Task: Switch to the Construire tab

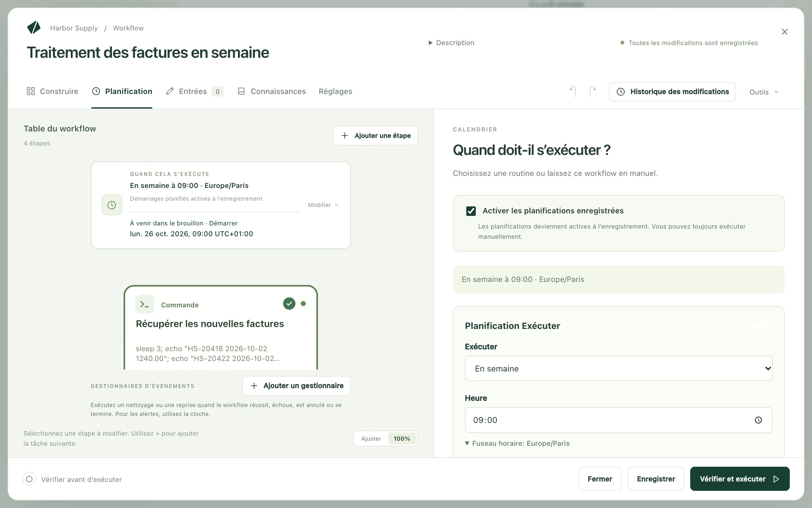Action: pos(53,91)
